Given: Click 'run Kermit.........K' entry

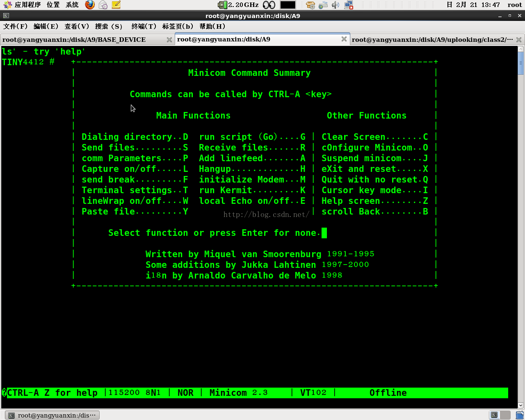Looking at the screenshot, I should [252, 190].
